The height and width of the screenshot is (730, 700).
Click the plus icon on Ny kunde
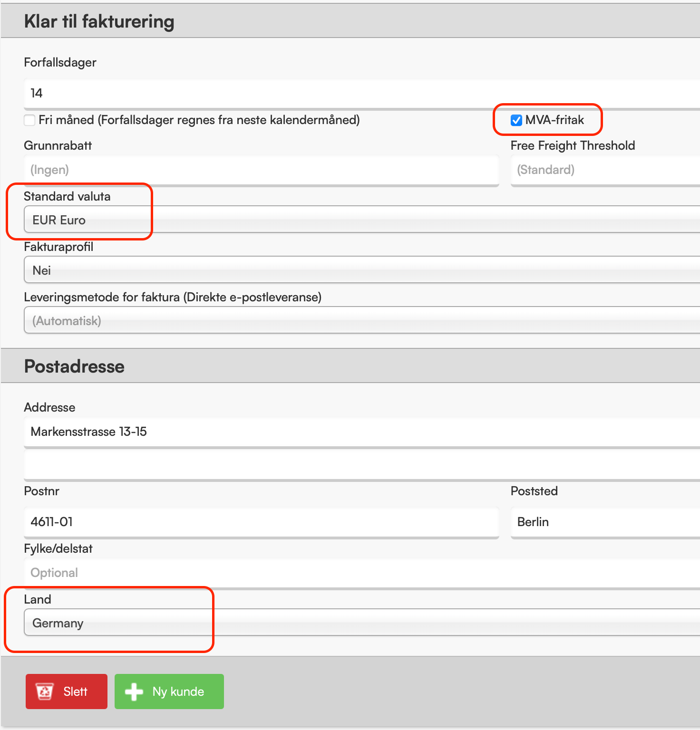(134, 692)
